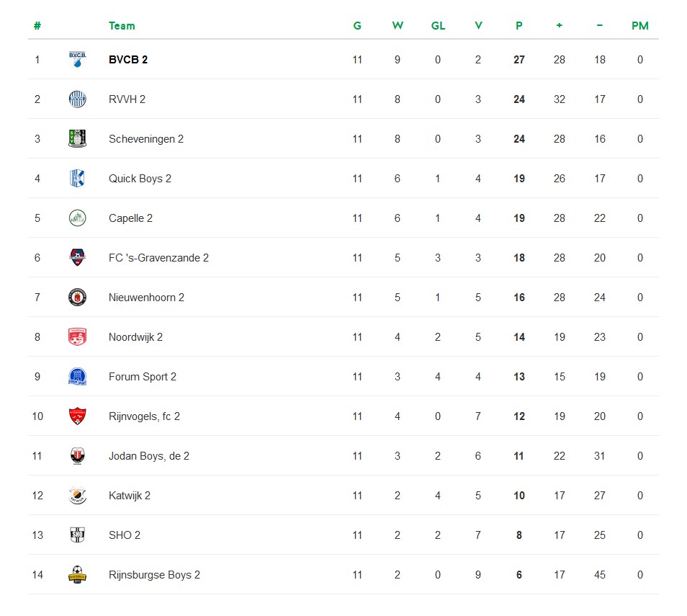Click the RVVH club crest
The width and height of the screenshot is (687, 616).
click(78, 99)
